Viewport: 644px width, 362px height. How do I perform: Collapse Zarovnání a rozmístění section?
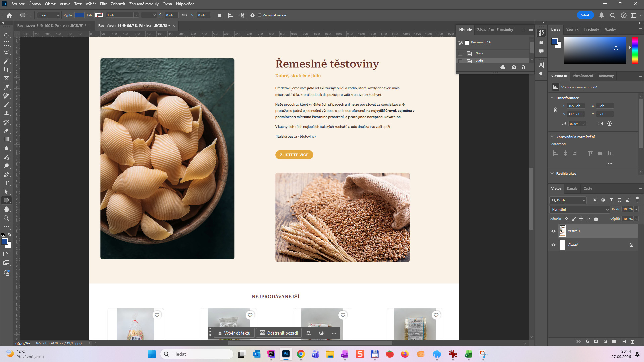click(x=552, y=137)
